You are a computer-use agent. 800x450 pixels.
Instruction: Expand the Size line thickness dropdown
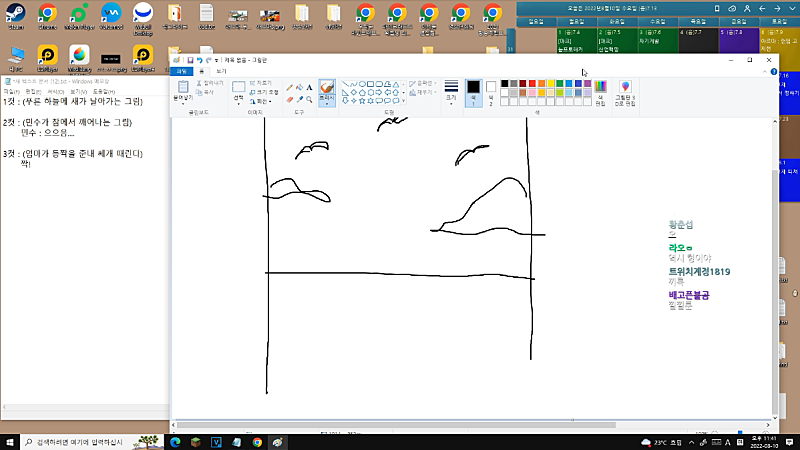[x=451, y=92]
